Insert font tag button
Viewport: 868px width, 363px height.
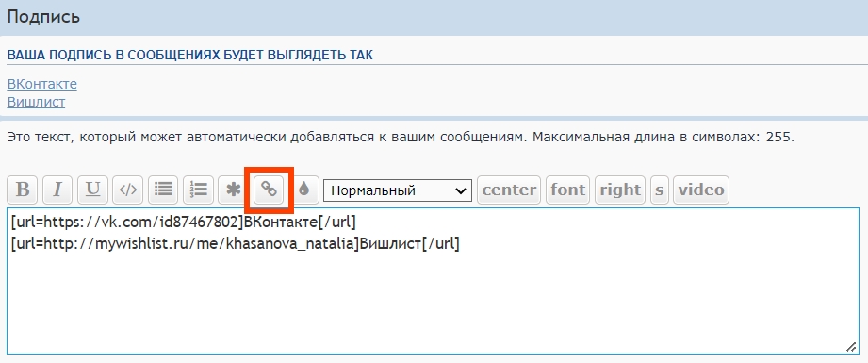click(x=568, y=190)
